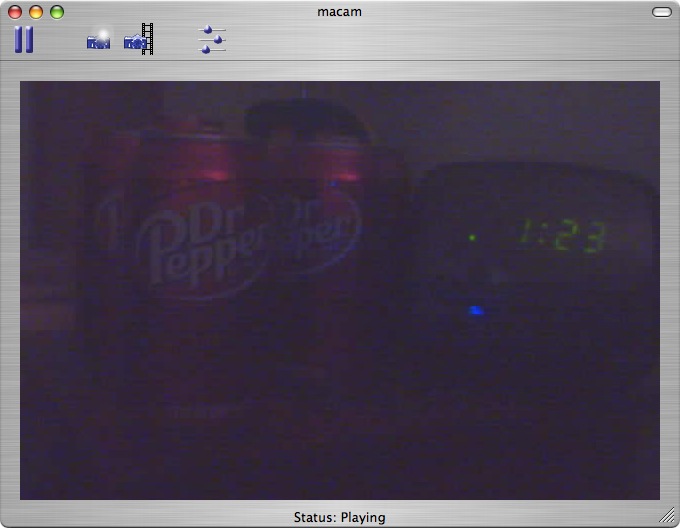680x528 pixels.
Task: Pause the live camera playback
Action: pos(24,40)
